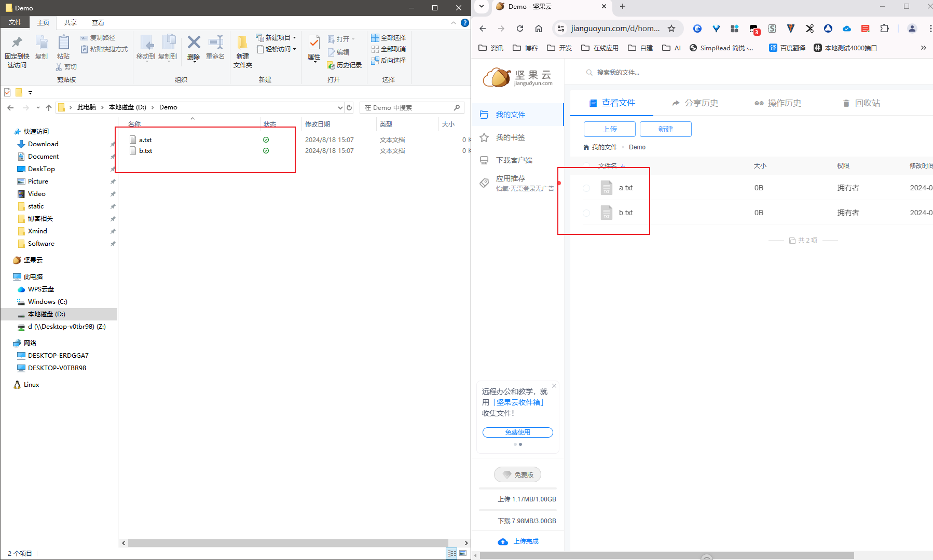The image size is (933, 560).
Task: Open the address bar history dropdown
Action: [340, 107]
